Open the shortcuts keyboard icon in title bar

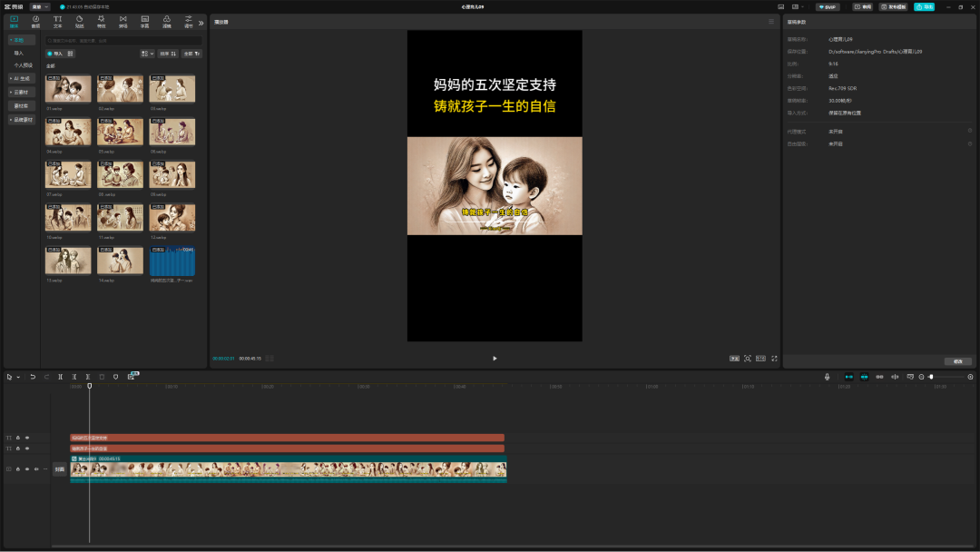(x=780, y=7)
